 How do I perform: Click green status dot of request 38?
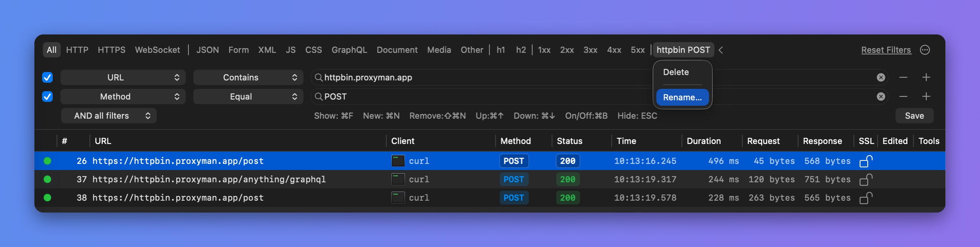pos(47,198)
